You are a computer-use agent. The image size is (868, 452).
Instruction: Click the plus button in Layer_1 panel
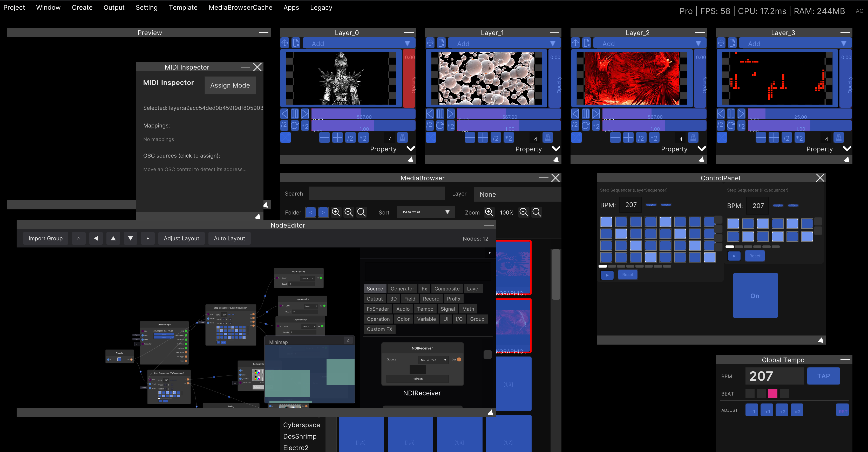(483, 138)
